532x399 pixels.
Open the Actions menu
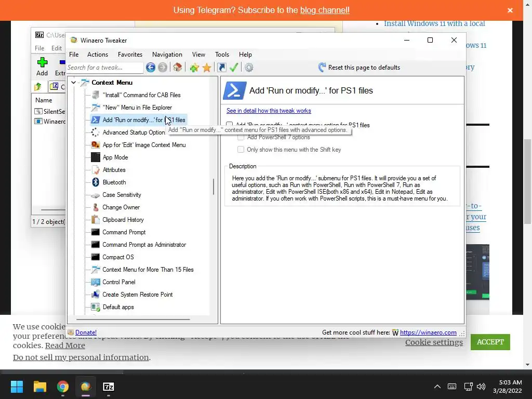97,54
